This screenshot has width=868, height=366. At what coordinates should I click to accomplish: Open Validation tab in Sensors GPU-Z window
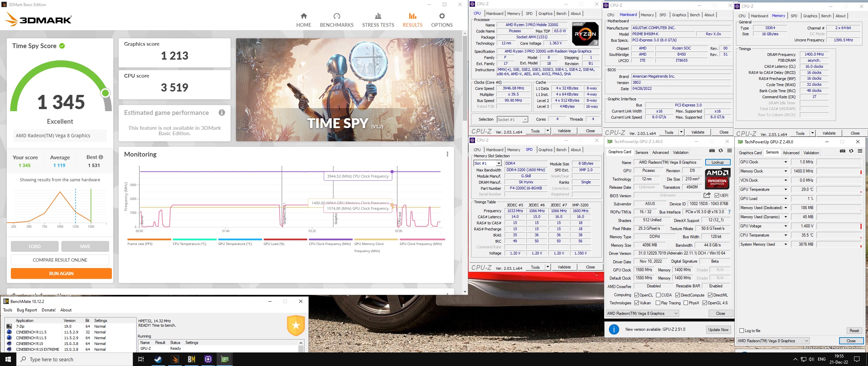point(811,153)
